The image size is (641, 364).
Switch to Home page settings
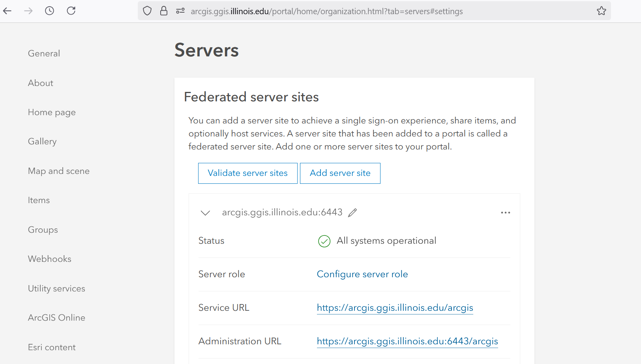tap(52, 112)
